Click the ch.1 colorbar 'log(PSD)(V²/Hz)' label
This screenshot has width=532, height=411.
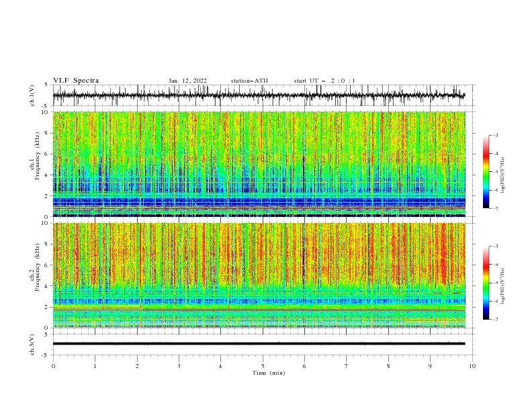pos(503,175)
